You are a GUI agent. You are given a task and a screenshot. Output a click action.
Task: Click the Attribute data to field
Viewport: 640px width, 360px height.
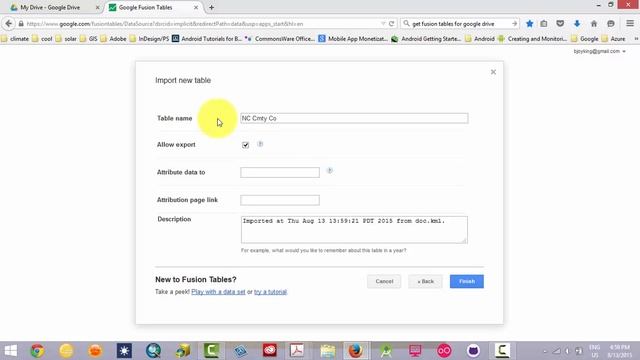click(280, 172)
